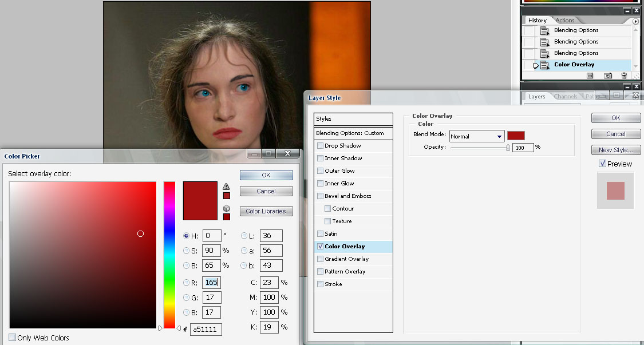Select the Lab a radio button

(x=244, y=251)
